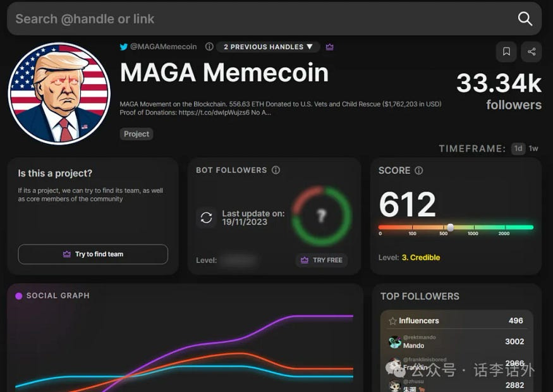Toggle the Social Graph purple indicator
Screen dimensions: 553x392
pyautogui.click(x=18, y=295)
